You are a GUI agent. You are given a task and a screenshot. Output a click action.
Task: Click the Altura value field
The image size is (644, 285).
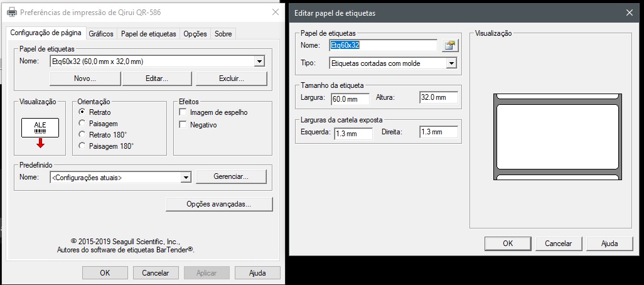pos(438,98)
